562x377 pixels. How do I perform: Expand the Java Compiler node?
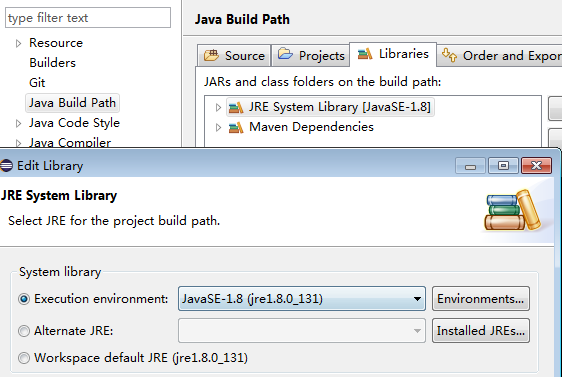tap(18, 143)
